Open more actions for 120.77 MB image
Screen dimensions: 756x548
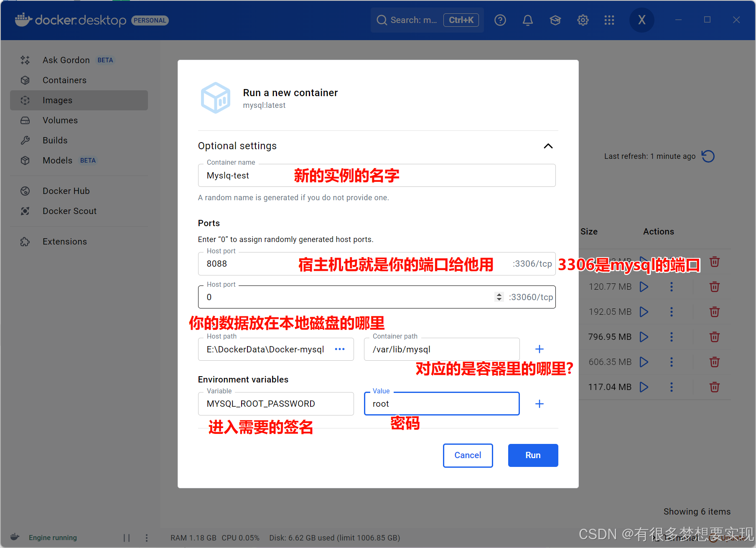pos(672,287)
